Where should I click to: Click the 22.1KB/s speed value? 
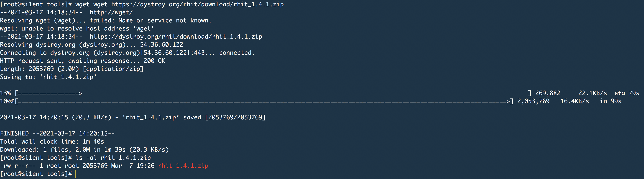593,93
